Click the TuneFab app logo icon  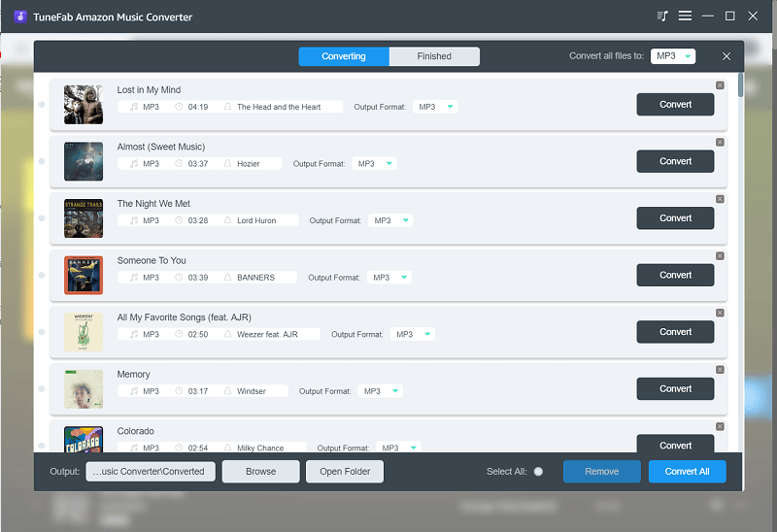tap(18, 17)
